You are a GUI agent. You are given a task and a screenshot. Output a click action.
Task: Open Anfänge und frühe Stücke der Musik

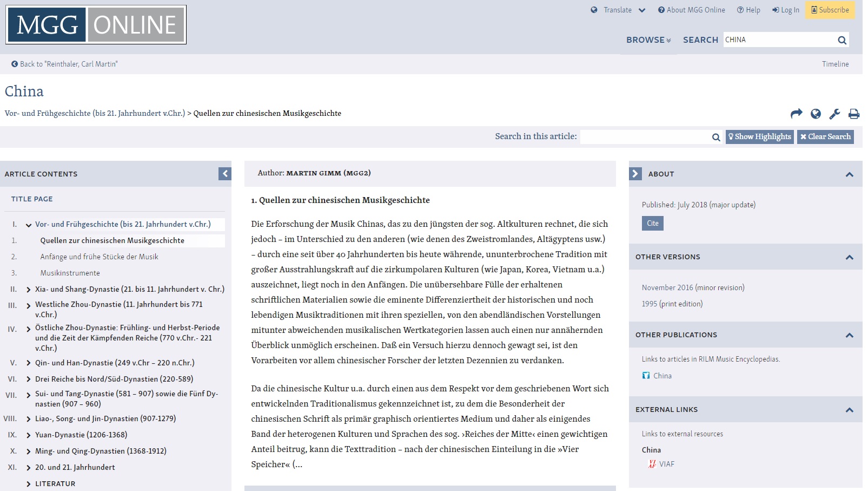click(x=99, y=257)
